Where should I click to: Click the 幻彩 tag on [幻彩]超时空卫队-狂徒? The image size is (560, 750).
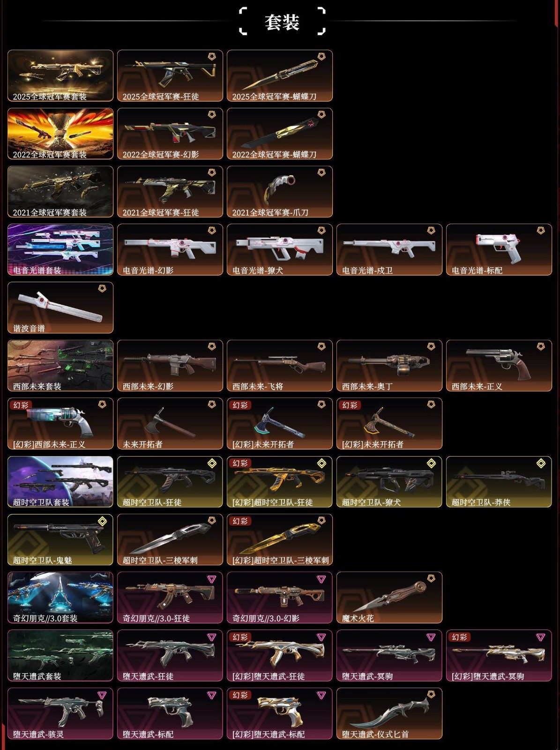point(240,463)
